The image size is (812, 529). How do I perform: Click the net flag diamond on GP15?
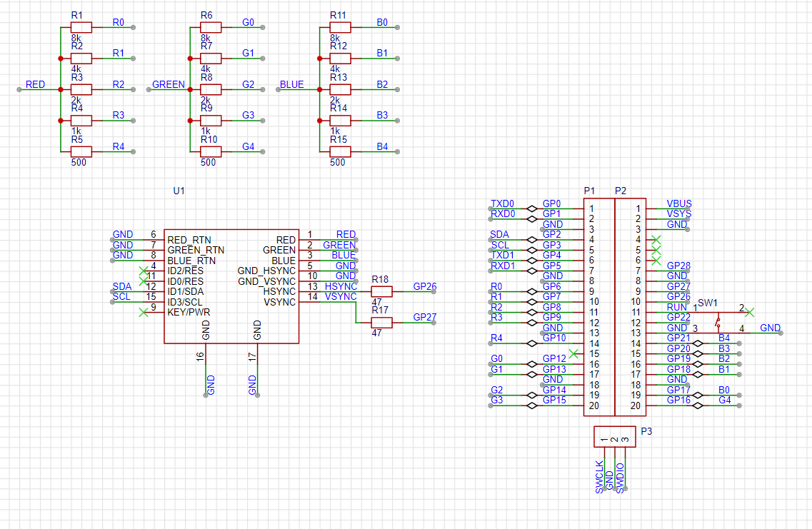(531, 404)
